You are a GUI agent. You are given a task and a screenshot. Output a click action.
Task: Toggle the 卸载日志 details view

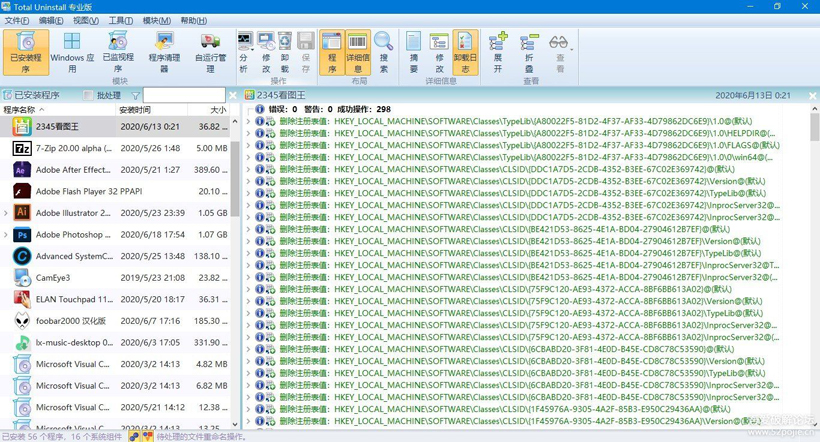pyautogui.click(x=465, y=52)
